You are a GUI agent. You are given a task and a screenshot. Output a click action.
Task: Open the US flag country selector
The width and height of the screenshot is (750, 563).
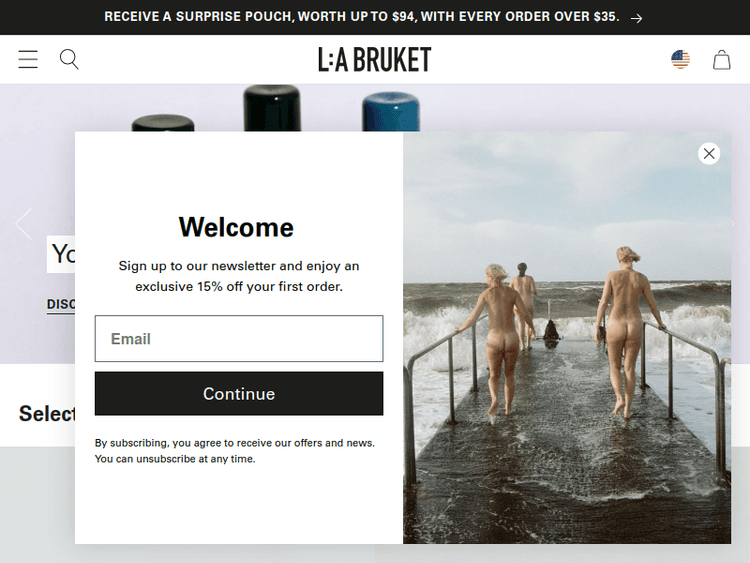coord(680,60)
